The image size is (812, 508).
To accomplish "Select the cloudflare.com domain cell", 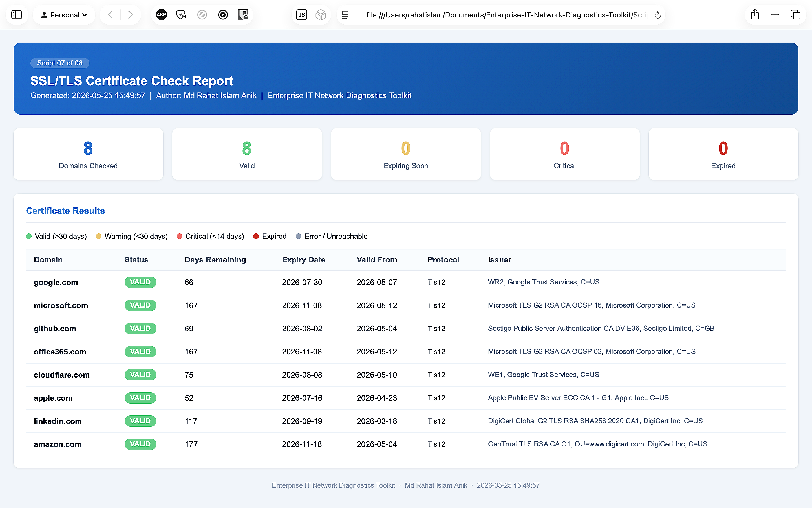I will pyautogui.click(x=62, y=375).
